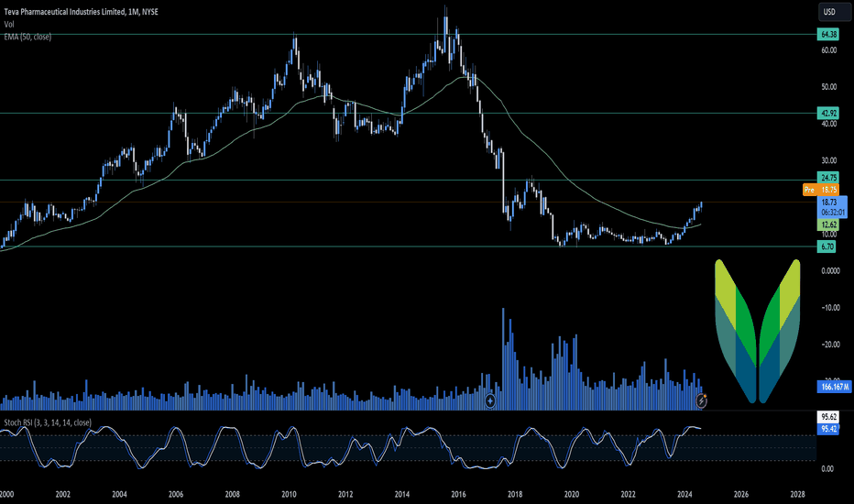Click the 42.92 horizontal line price label

point(828,114)
